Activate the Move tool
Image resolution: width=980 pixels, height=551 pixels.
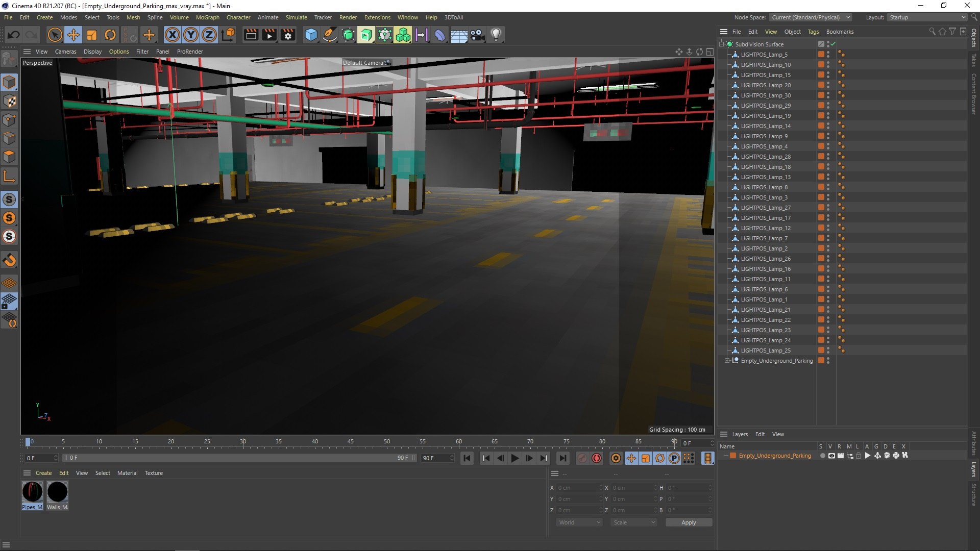[x=73, y=35]
